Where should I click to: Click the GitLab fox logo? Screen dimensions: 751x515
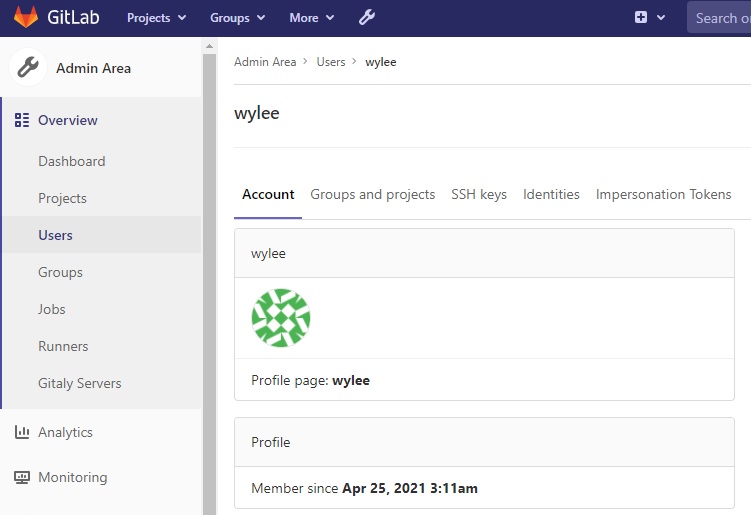pos(25,17)
